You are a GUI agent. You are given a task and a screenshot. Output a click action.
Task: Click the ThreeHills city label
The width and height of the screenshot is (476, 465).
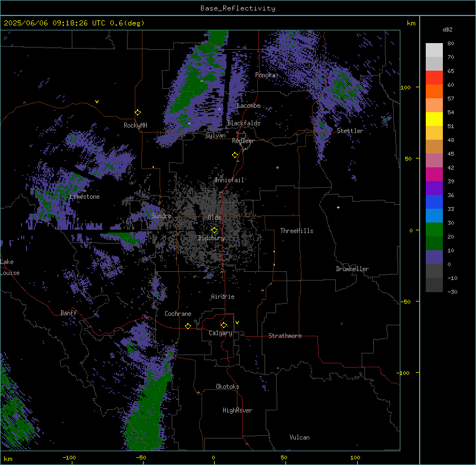[297, 231]
